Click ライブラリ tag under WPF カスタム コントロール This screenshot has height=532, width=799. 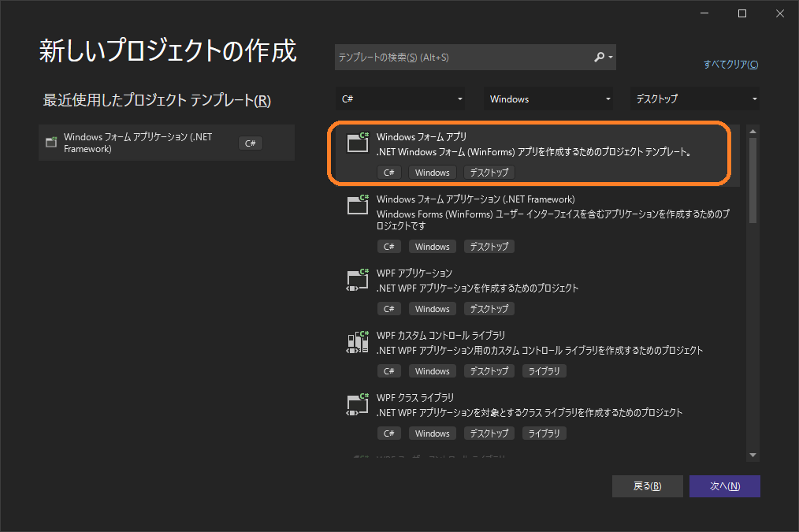(x=544, y=371)
